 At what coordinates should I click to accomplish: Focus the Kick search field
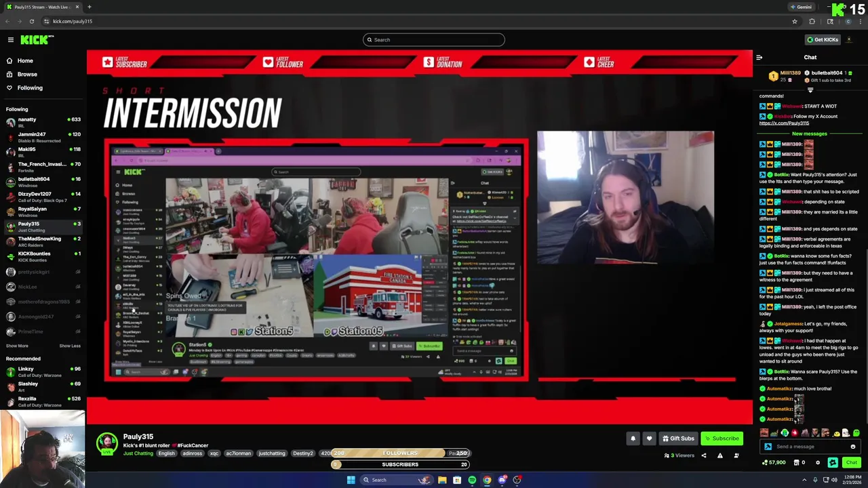click(x=434, y=39)
